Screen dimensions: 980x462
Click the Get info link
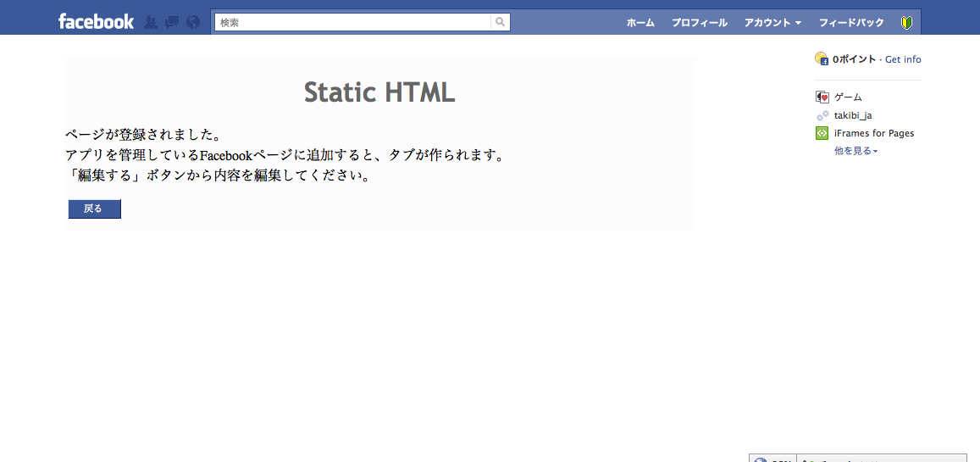pos(903,59)
